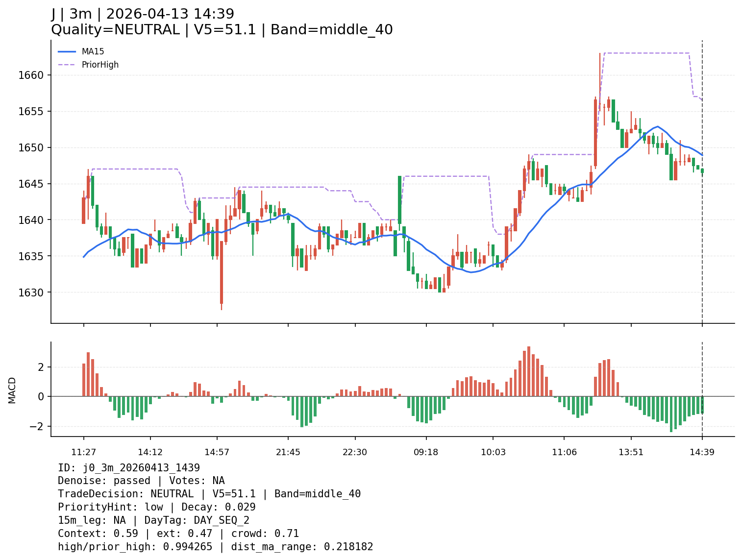Click the PriorHigh legend label
Viewport: 742px width, 560px height.
click(x=100, y=65)
